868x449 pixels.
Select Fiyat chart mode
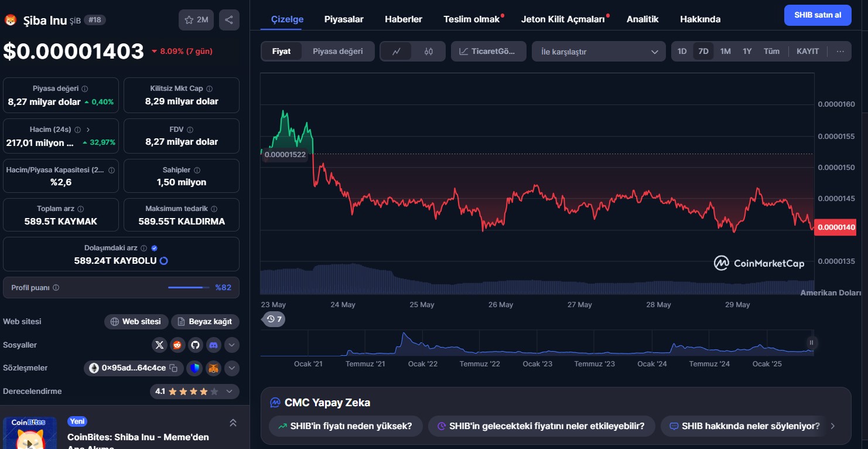282,52
